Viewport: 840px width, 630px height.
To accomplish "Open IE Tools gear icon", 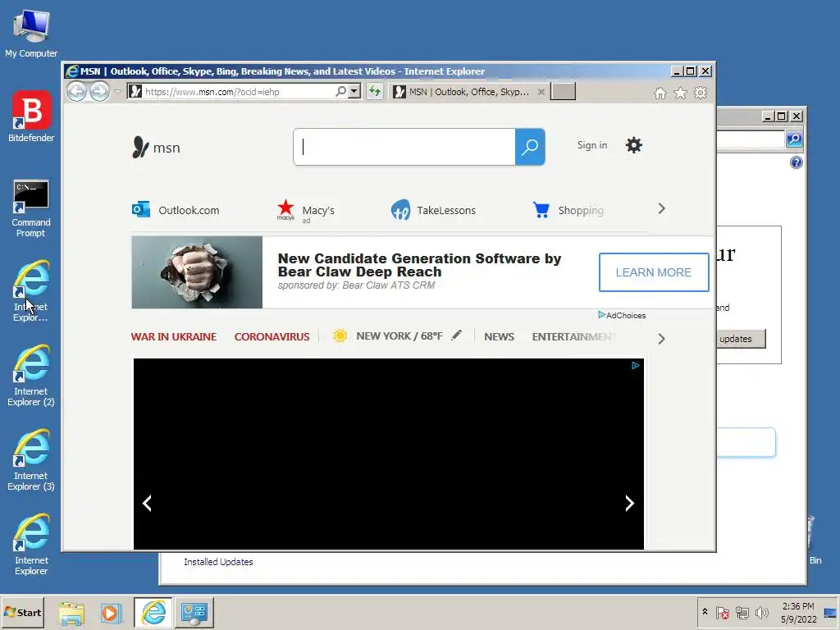I will (x=701, y=94).
